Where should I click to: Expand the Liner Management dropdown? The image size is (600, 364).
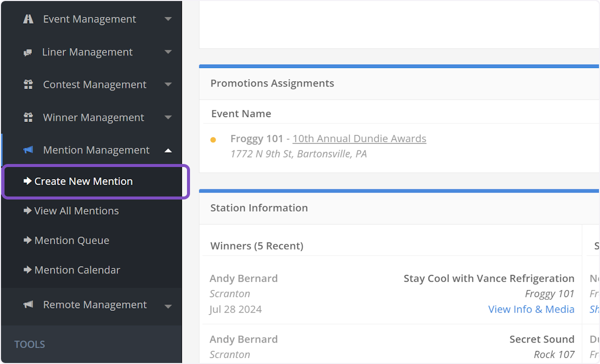tap(168, 52)
